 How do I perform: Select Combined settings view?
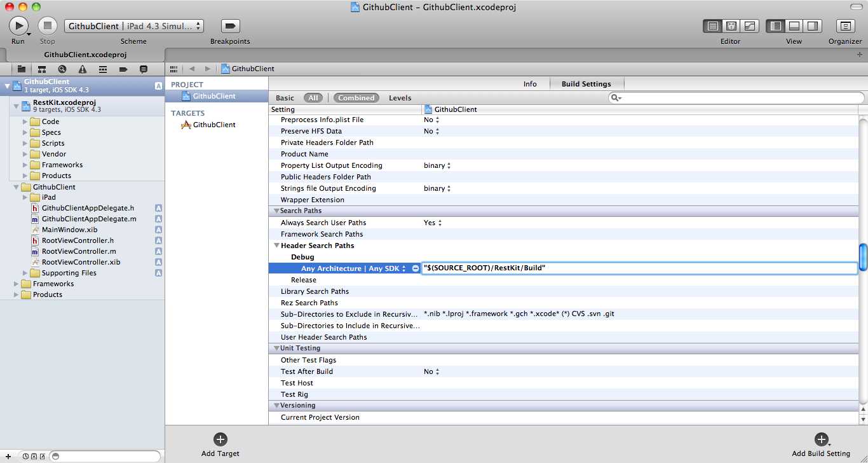[x=356, y=98]
